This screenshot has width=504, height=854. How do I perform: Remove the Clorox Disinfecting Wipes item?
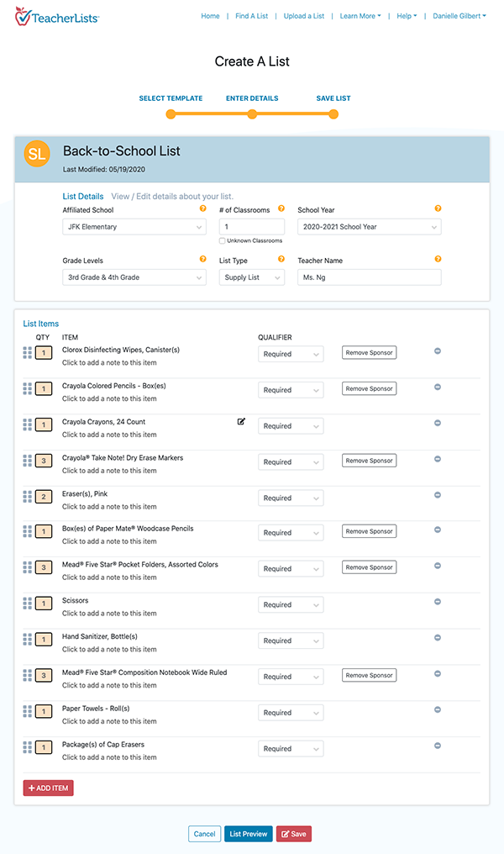[438, 351]
